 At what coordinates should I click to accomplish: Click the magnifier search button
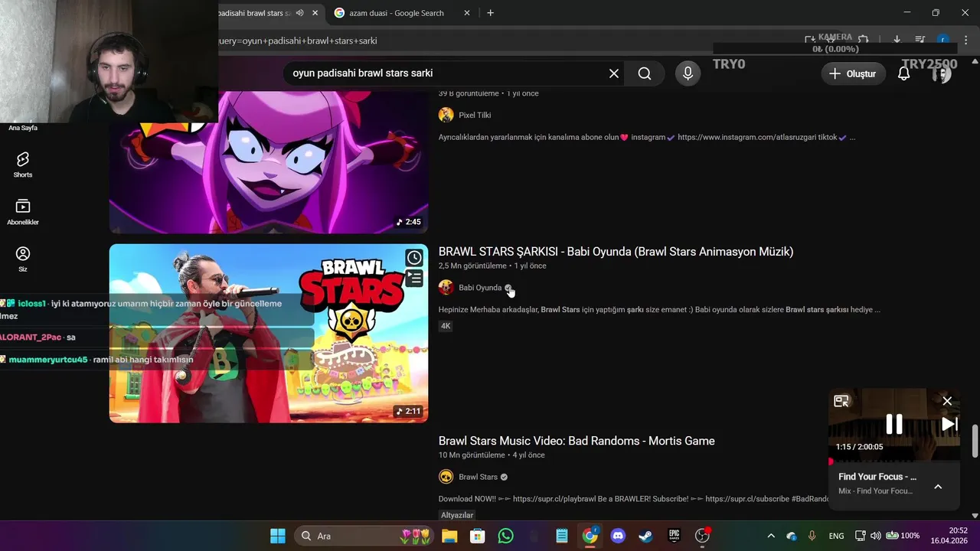645,73
